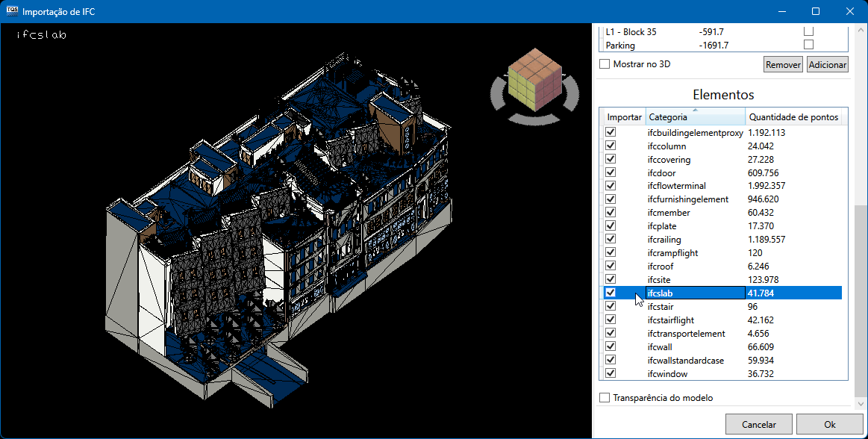Toggle the L1 - Block 35 checkbox
The image size is (868, 439).
click(x=808, y=31)
